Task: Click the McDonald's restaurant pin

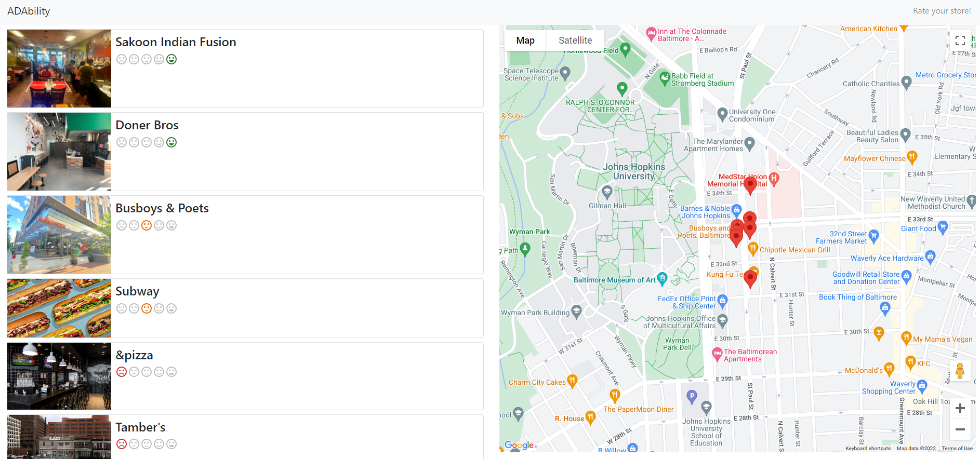Action: tap(889, 370)
